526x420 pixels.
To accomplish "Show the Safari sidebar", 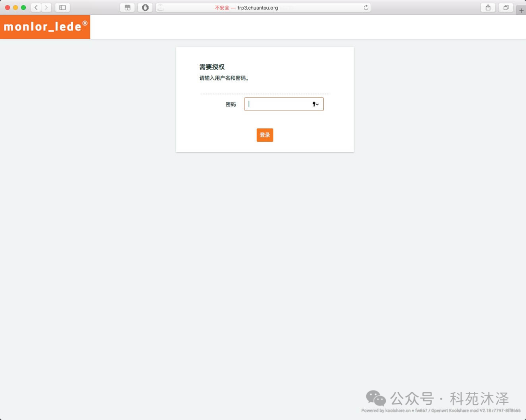I will 62,8.
